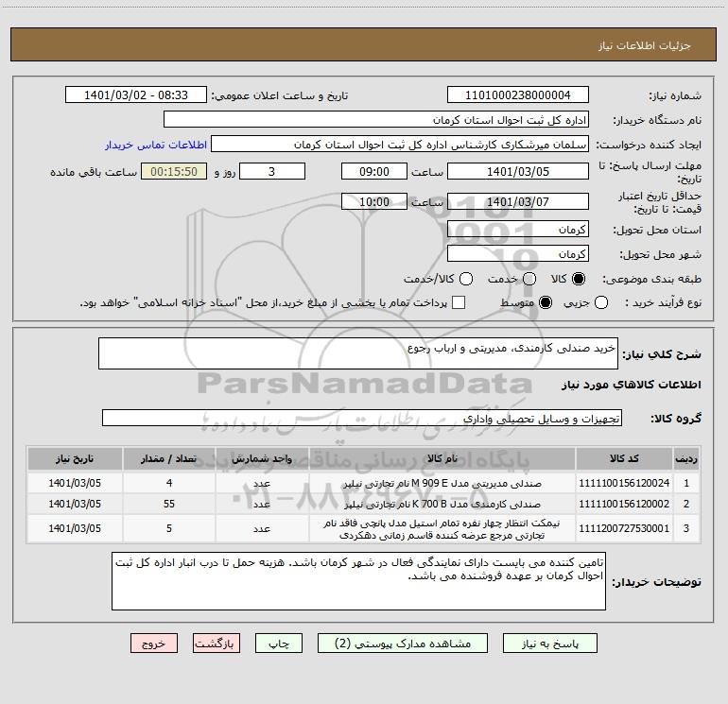The image size is (728, 704).
Task: Click the چاپ print button
Action: [279, 644]
